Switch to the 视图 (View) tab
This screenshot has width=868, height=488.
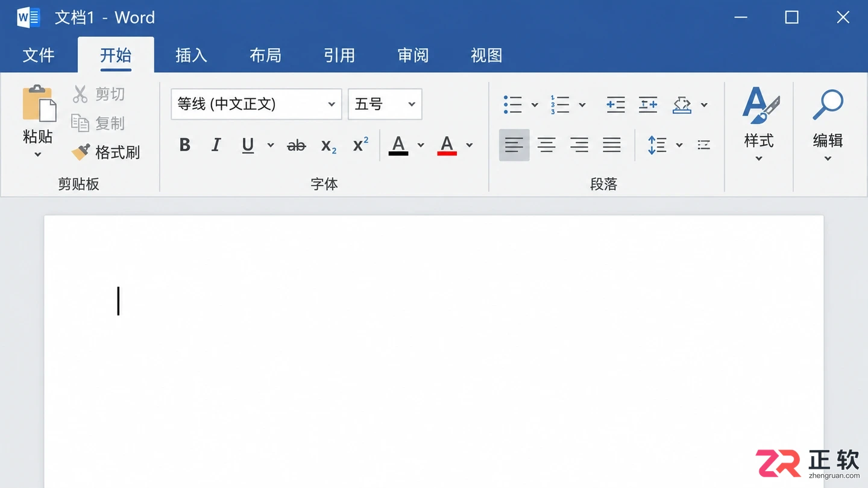[486, 55]
